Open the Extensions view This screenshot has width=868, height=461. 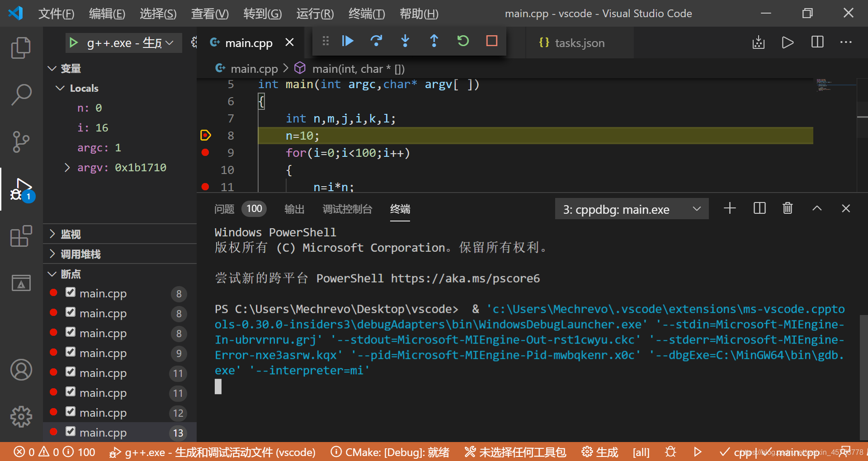pos(21,236)
